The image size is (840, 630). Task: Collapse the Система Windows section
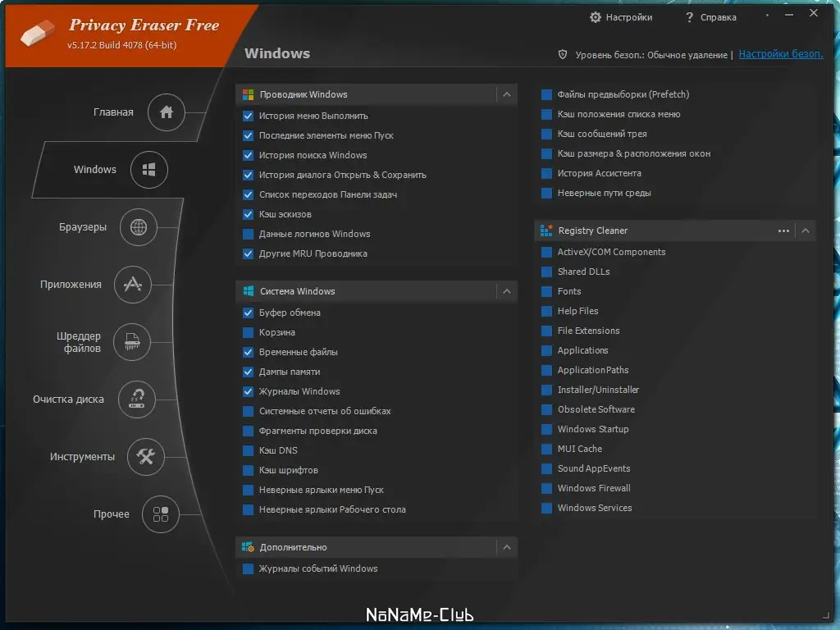click(507, 291)
